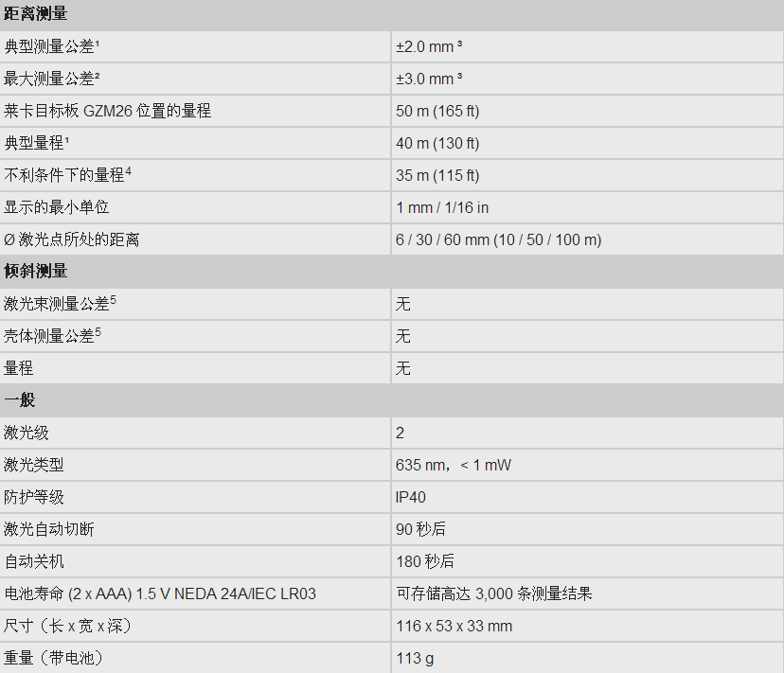The width and height of the screenshot is (784, 673).
Task: Click the 1 mm / 1/16 in value
Action: (x=442, y=207)
